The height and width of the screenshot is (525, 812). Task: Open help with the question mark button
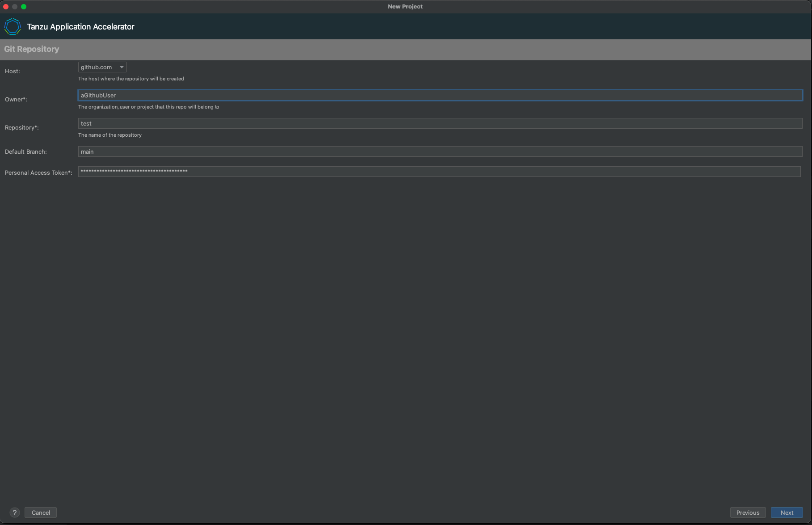[x=15, y=512]
